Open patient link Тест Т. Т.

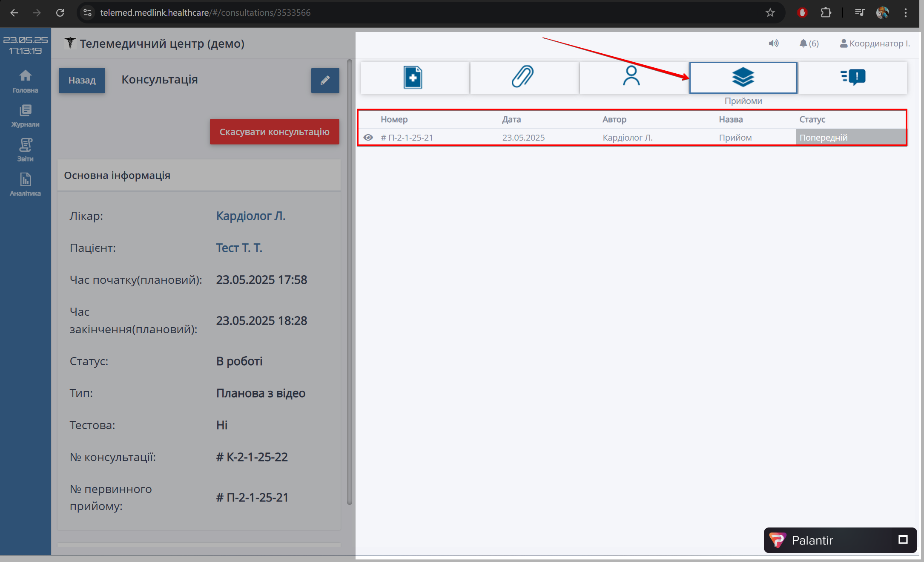(x=239, y=248)
